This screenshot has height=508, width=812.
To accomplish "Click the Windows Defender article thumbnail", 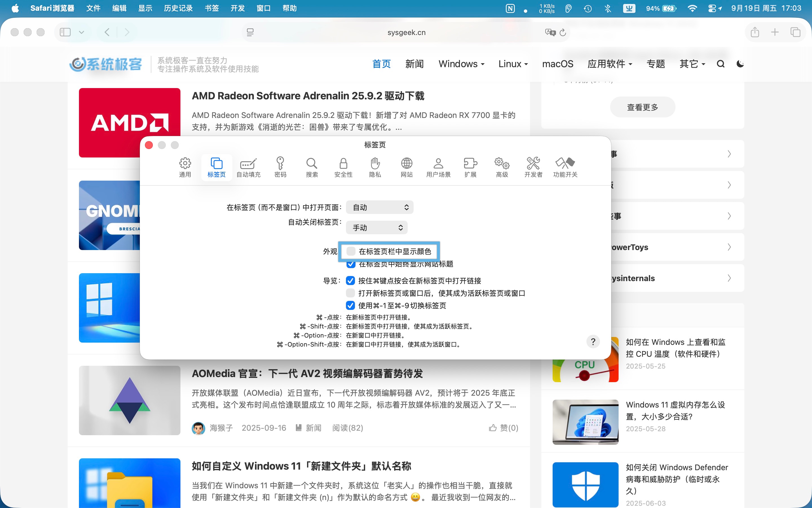I will point(585,485).
